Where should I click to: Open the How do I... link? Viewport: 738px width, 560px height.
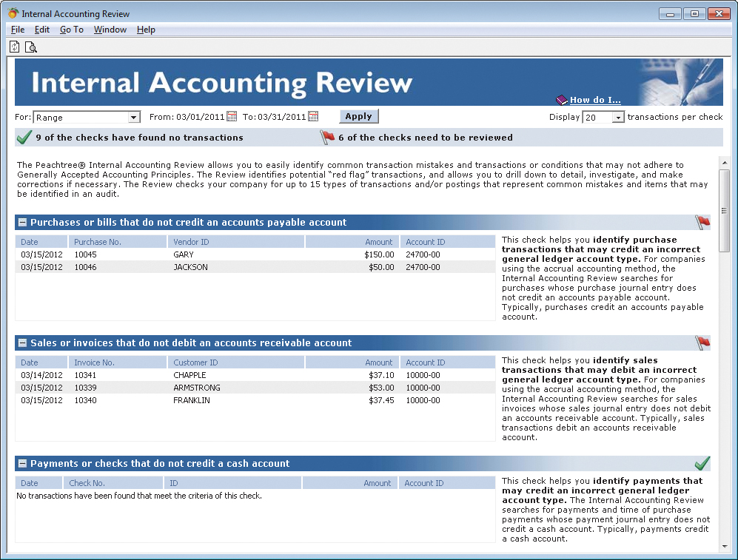(595, 100)
